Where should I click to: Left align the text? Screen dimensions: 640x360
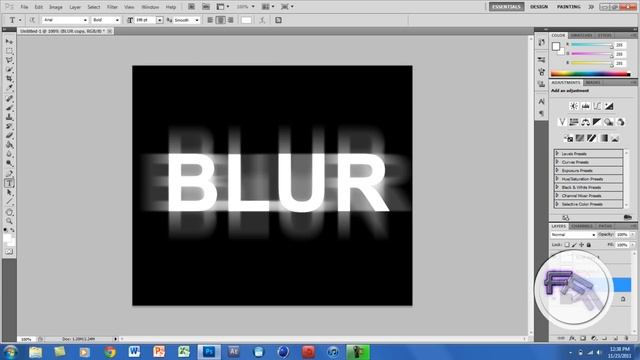(x=210, y=20)
